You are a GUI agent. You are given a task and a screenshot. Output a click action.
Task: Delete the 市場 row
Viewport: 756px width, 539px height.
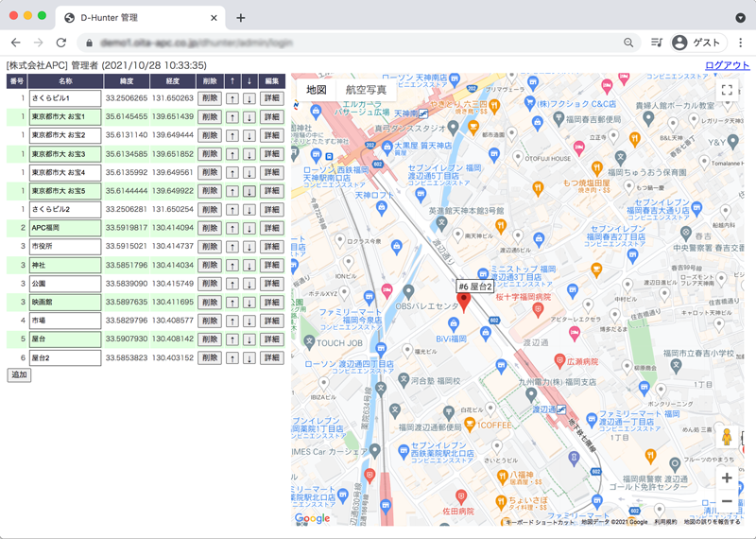[210, 321]
